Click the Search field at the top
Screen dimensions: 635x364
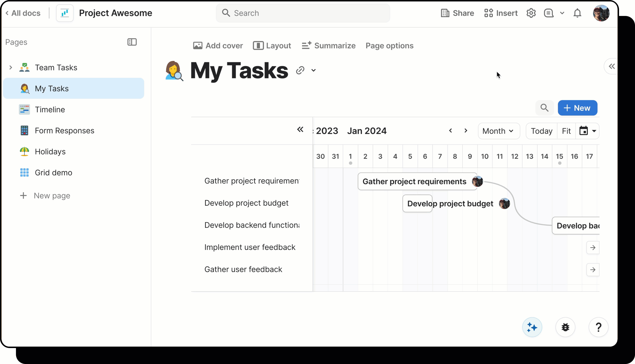[302, 13]
